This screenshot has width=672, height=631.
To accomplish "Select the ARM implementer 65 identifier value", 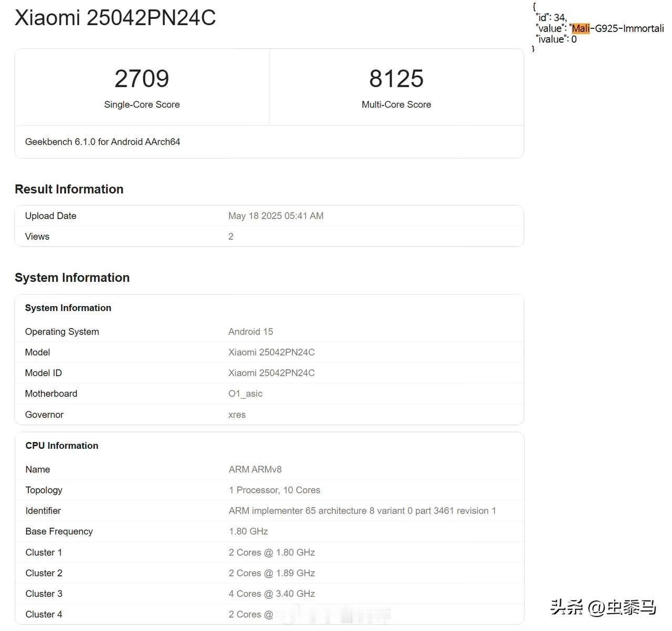I will point(362,511).
